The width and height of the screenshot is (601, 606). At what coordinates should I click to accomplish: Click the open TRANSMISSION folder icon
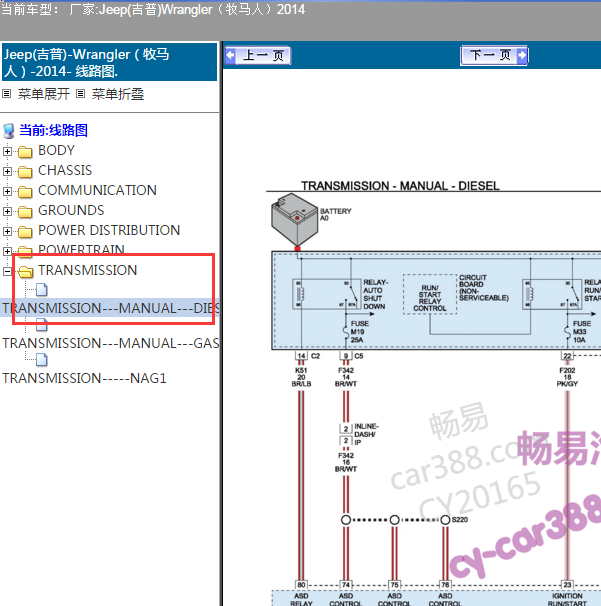pos(26,272)
